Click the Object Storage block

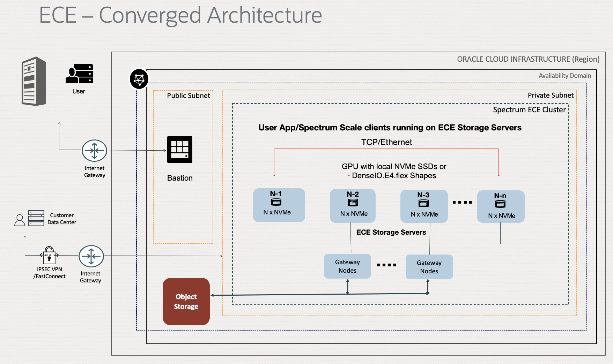pyautogui.click(x=186, y=302)
